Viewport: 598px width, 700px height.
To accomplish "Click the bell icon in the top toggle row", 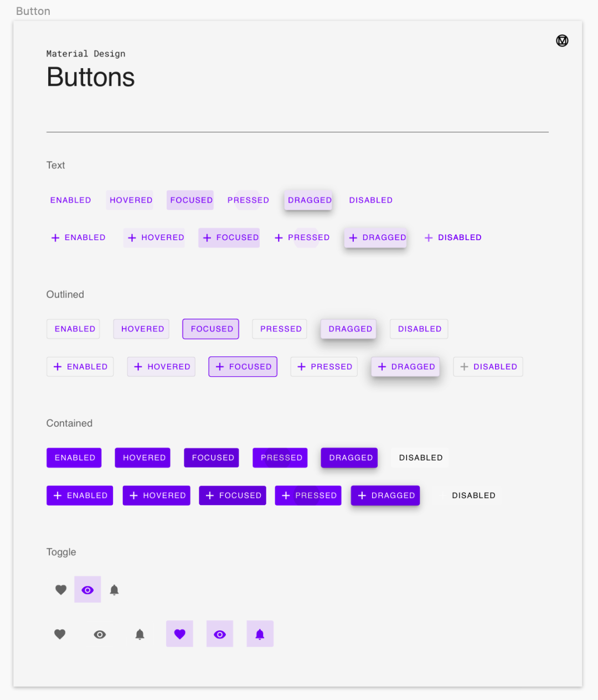I will 114,590.
